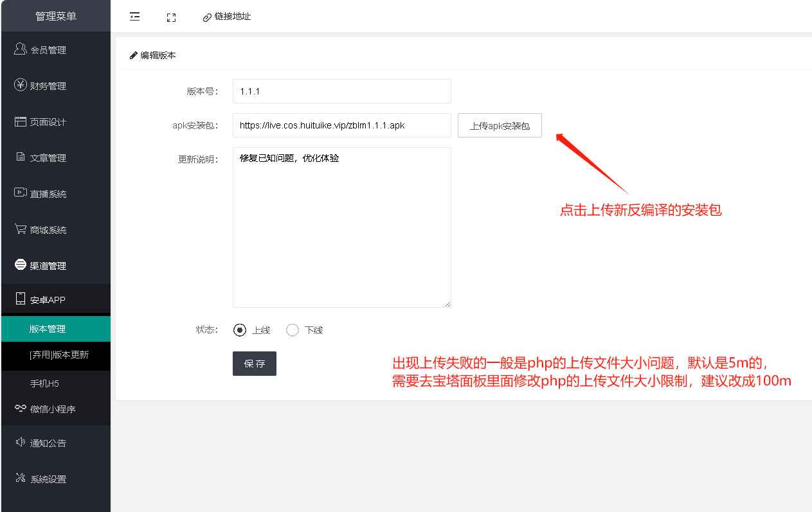Collapse sidebar with the menu fold icon

click(x=134, y=17)
